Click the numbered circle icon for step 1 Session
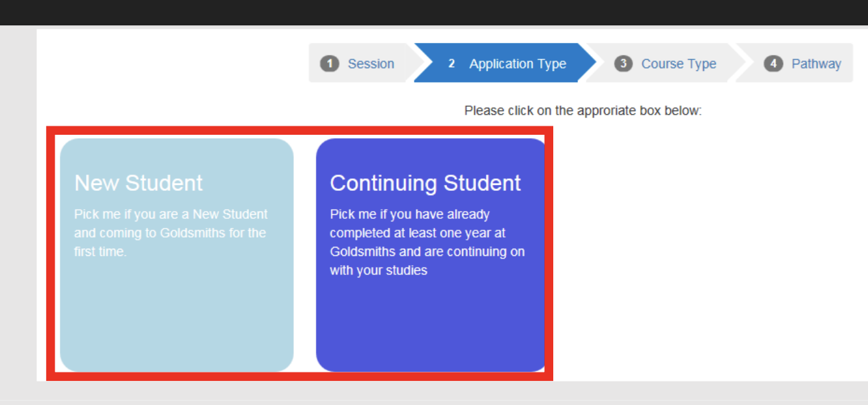 (331, 63)
